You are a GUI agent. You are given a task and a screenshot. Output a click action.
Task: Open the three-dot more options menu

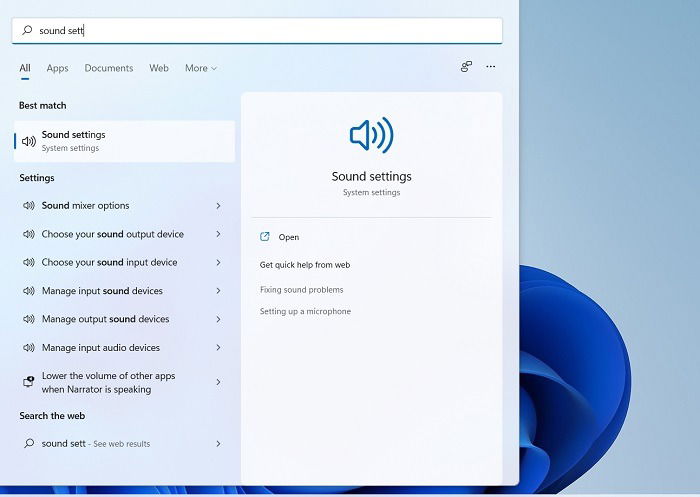coord(491,67)
